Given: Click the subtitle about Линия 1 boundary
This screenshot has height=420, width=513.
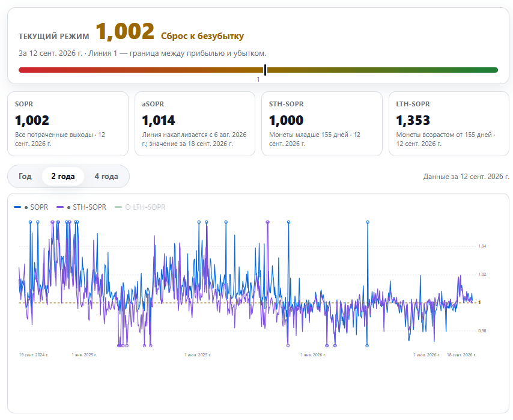Looking at the screenshot, I should pyautogui.click(x=142, y=53).
